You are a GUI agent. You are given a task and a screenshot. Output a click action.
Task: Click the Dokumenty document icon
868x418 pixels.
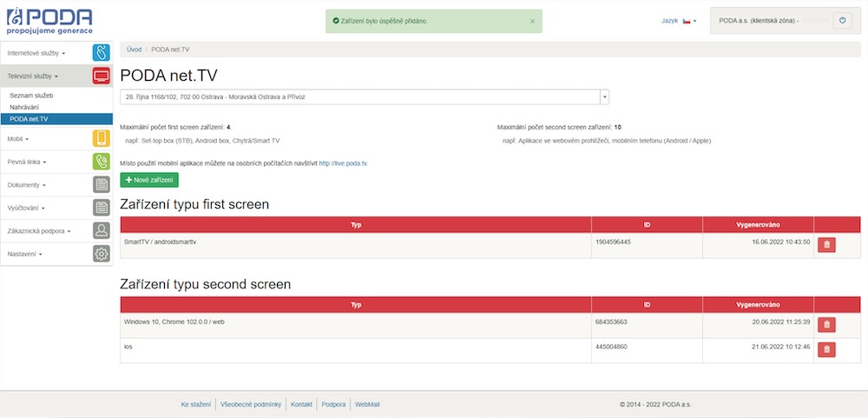click(x=102, y=184)
